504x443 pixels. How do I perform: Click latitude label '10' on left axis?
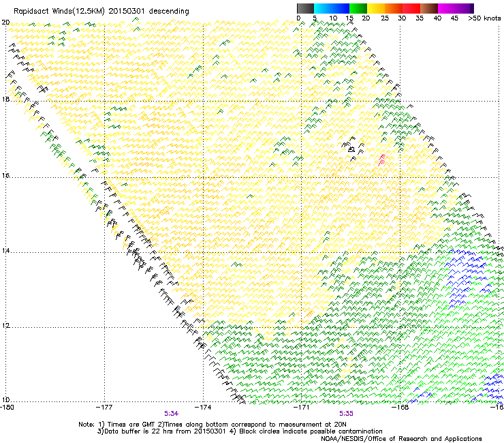pos(5,400)
